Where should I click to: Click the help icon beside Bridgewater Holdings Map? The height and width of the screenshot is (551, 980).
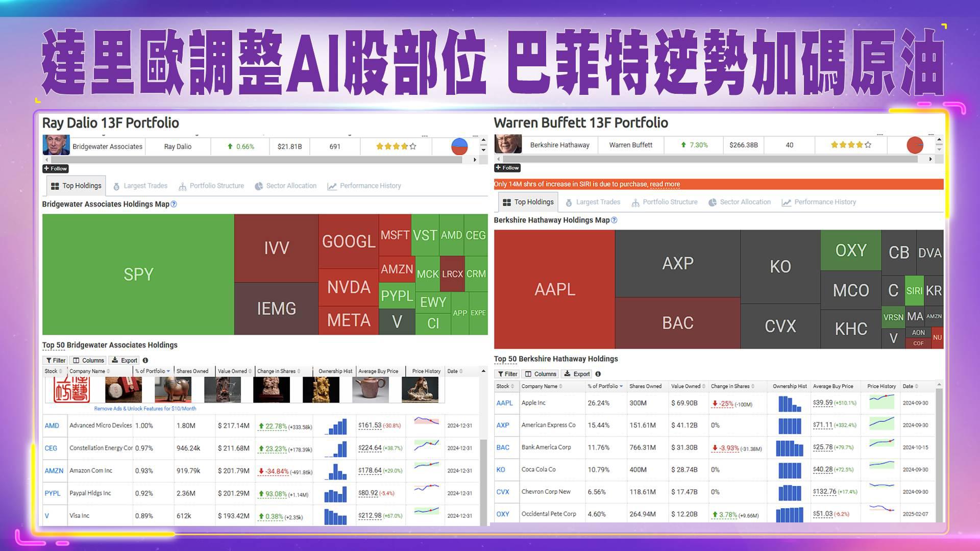click(174, 204)
